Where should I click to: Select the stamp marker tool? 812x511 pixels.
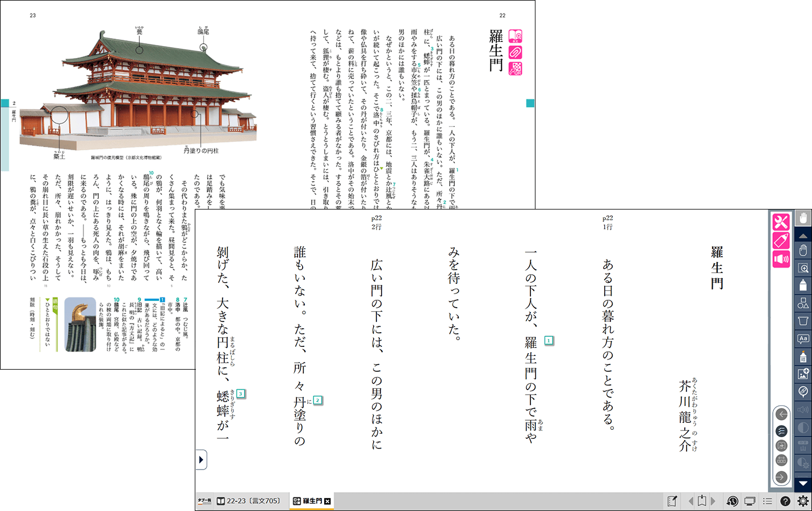click(x=803, y=357)
